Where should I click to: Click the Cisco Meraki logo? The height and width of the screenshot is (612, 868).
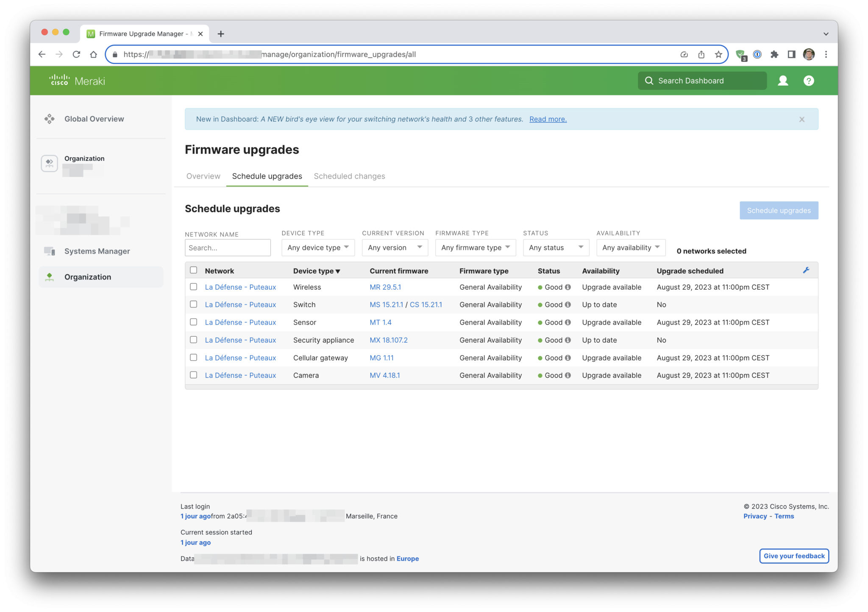[x=77, y=81]
